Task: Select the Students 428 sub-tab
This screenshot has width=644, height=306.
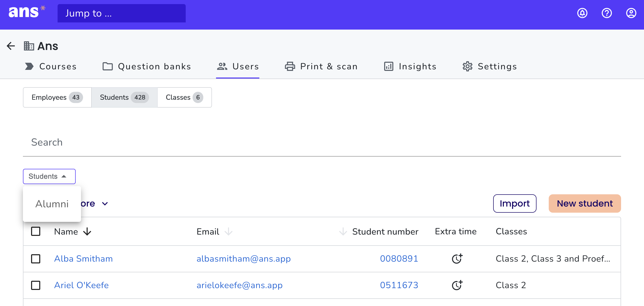Action: click(124, 97)
